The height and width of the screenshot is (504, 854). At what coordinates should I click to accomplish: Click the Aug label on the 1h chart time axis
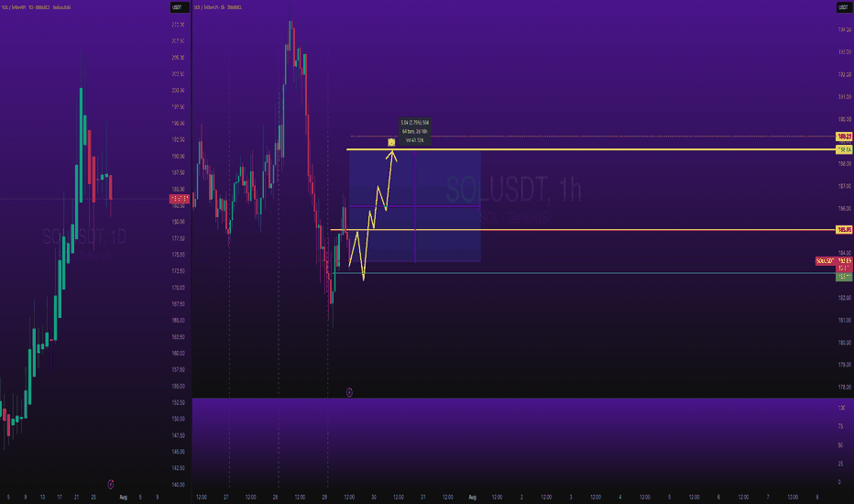472,497
